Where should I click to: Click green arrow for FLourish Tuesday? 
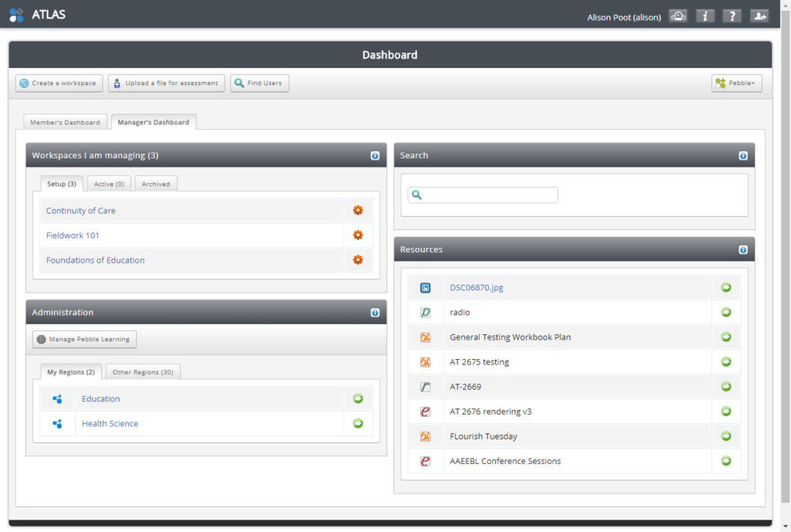tap(726, 436)
